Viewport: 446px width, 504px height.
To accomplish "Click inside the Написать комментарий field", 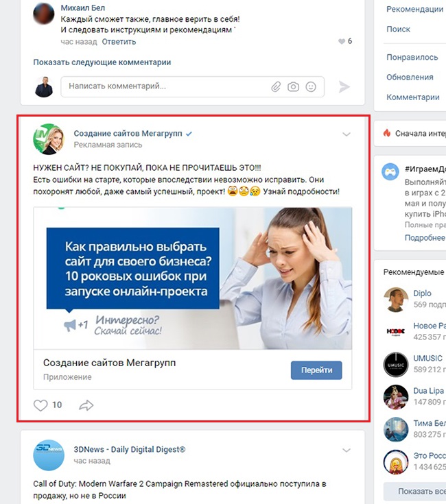I will (165, 86).
